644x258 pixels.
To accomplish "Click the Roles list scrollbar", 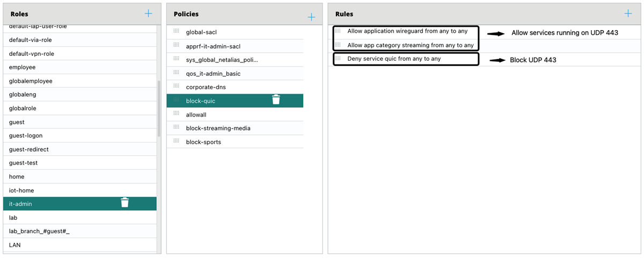I will [158, 107].
